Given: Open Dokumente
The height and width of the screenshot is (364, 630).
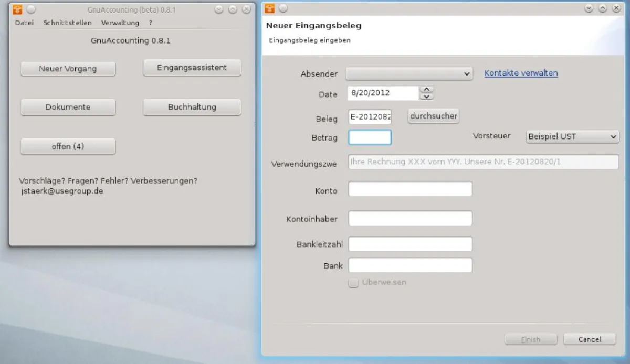Looking at the screenshot, I should tap(68, 107).
